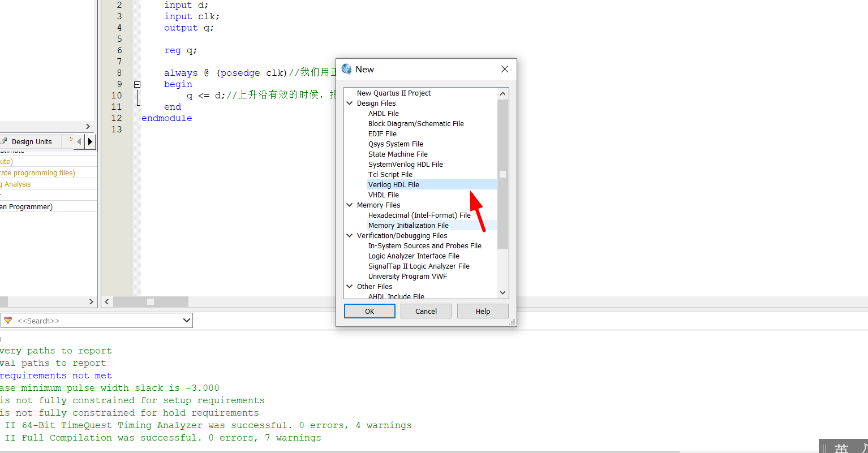Open Help from the New dialog
Viewport: 868px width, 453px height.
[x=483, y=311]
